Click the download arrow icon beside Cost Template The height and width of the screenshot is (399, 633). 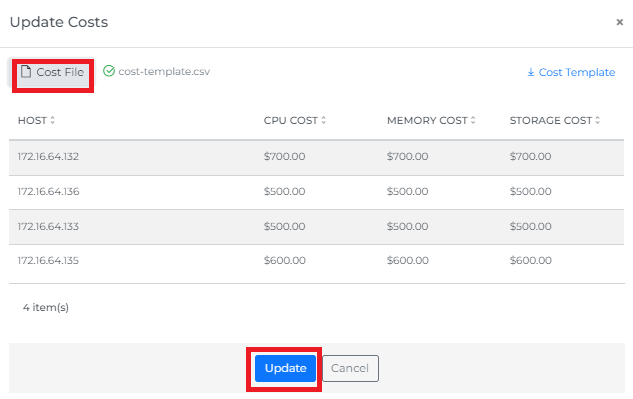531,72
